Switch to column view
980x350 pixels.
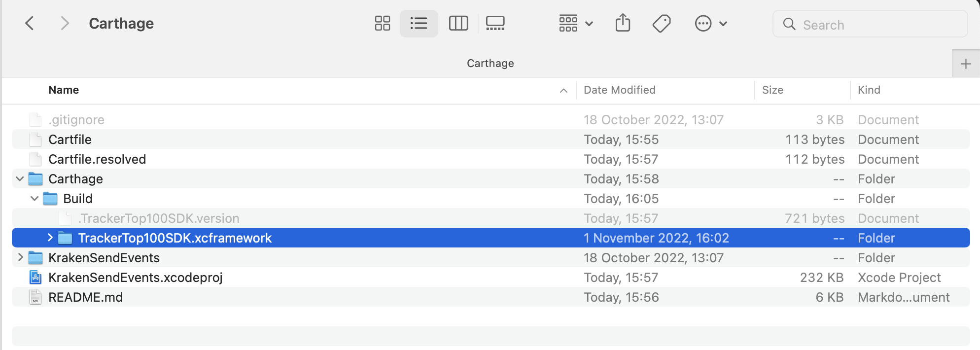(458, 24)
